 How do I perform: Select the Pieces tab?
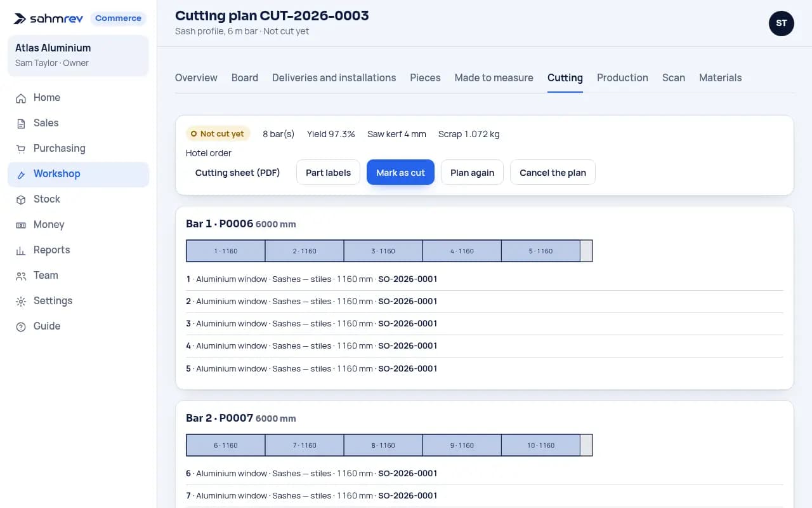click(425, 77)
